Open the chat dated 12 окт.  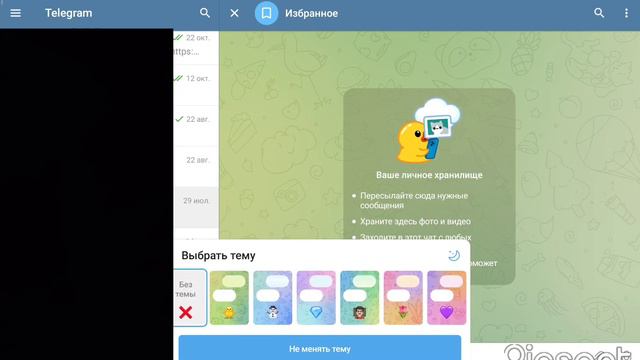pos(196,85)
